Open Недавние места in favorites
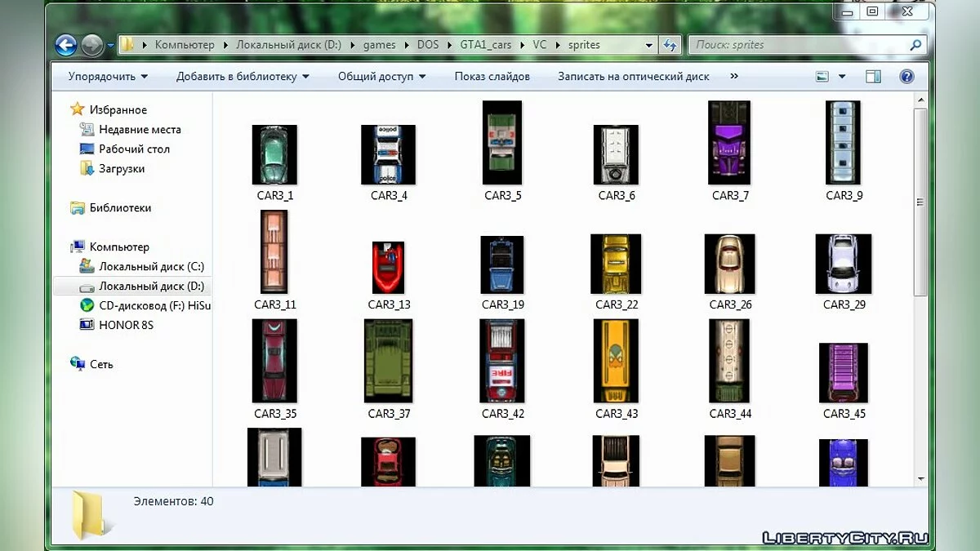Viewport: 980px width, 551px height. point(140,130)
